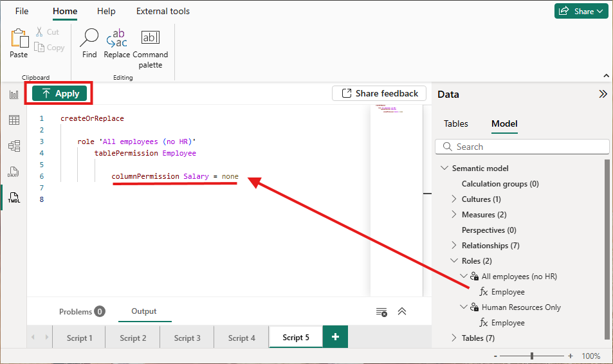This screenshot has height=364, width=613.
Task: Collapse the Semantic model node
Action: pyautogui.click(x=444, y=168)
